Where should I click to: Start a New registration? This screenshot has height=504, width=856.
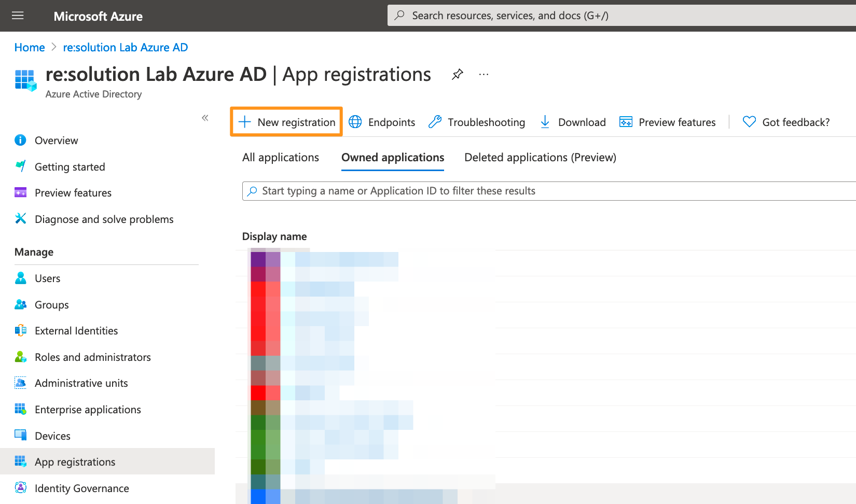286,122
